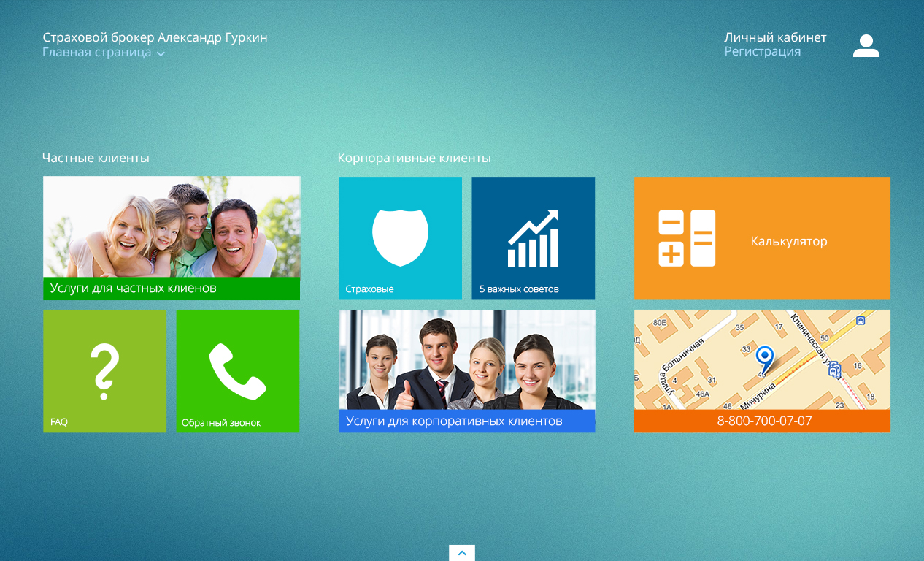Viewport: 924px width, 561px height.
Task: Click the Регистрация link
Action: click(x=762, y=52)
